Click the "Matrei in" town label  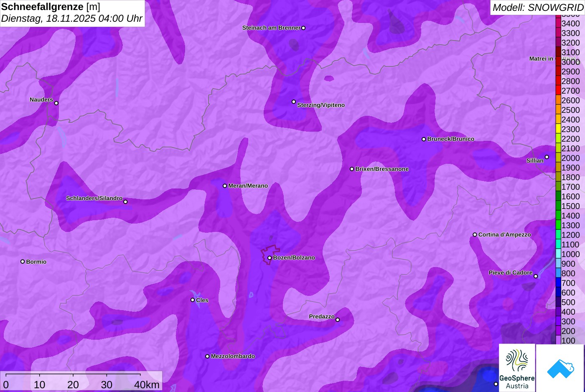click(x=541, y=59)
